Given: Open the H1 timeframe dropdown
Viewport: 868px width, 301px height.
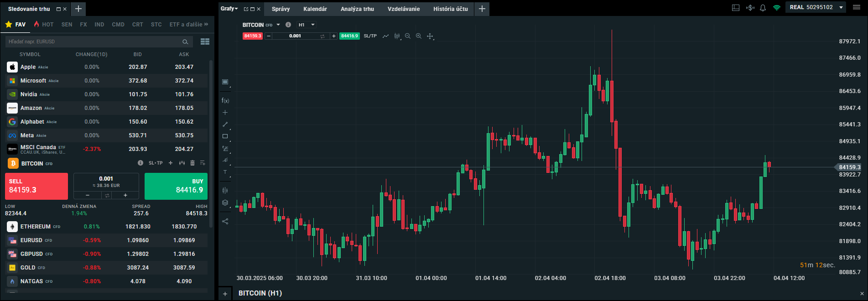Looking at the screenshot, I should click(x=306, y=25).
